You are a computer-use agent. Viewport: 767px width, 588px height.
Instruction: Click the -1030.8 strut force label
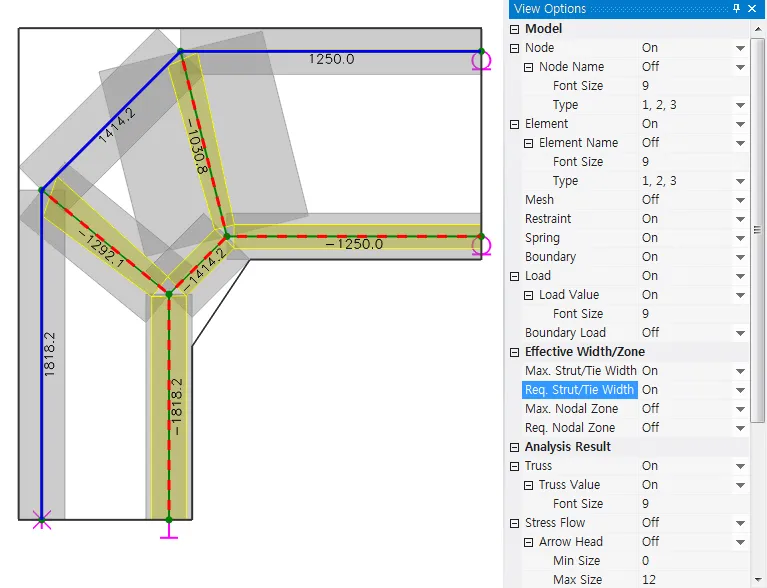point(198,146)
